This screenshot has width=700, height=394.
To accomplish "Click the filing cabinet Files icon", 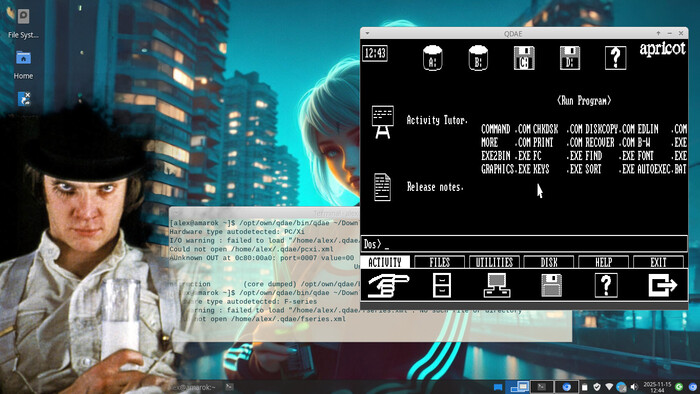I will 442,286.
